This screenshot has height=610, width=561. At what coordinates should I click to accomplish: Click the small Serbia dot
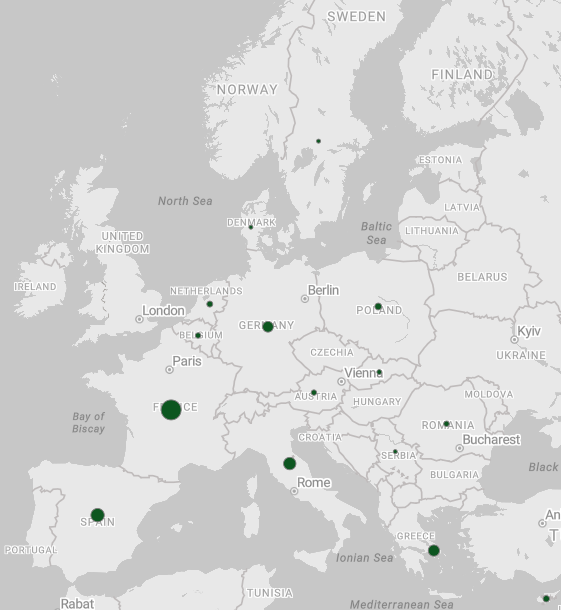click(x=395, y=452)
